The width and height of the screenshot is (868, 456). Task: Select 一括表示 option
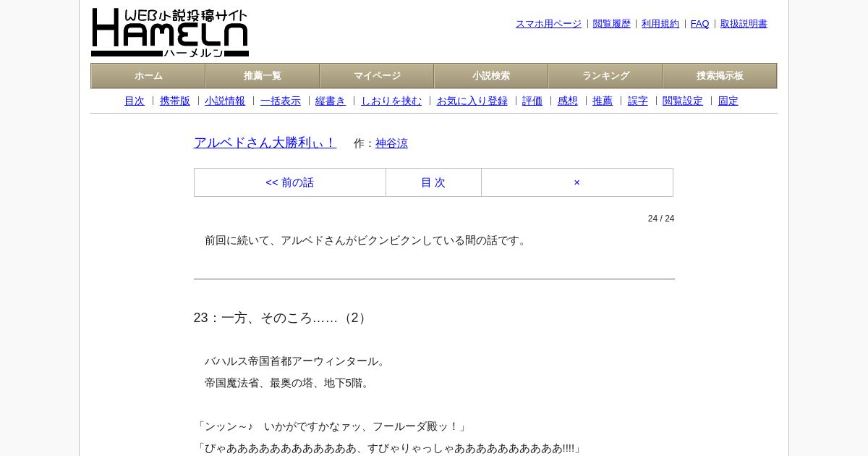pyautogui.click(x=281, y=101)
